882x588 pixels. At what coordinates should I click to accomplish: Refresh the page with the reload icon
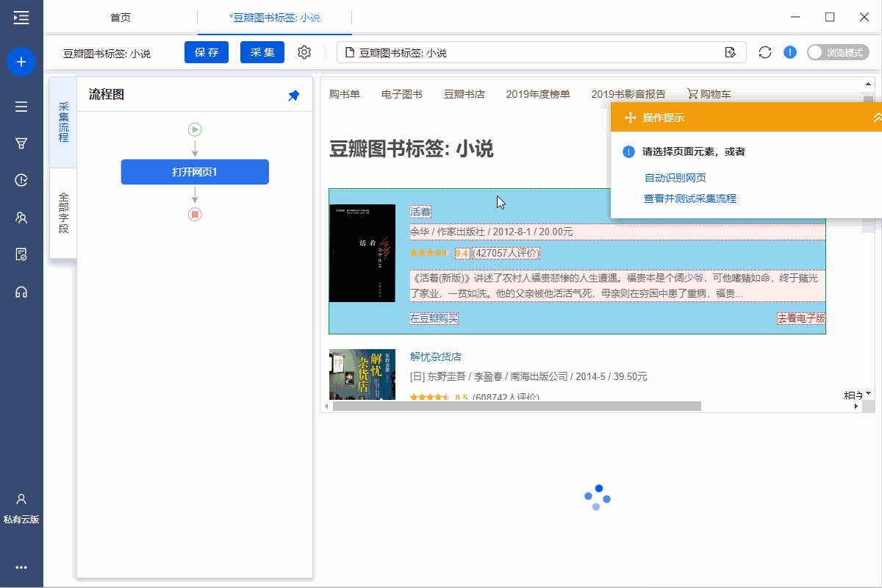[x=765, y=52]
